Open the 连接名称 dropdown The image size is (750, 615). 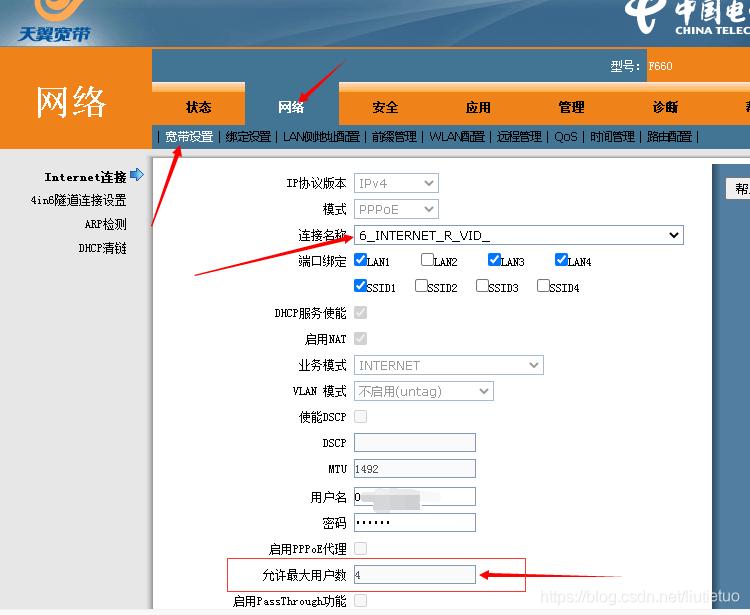518,235
